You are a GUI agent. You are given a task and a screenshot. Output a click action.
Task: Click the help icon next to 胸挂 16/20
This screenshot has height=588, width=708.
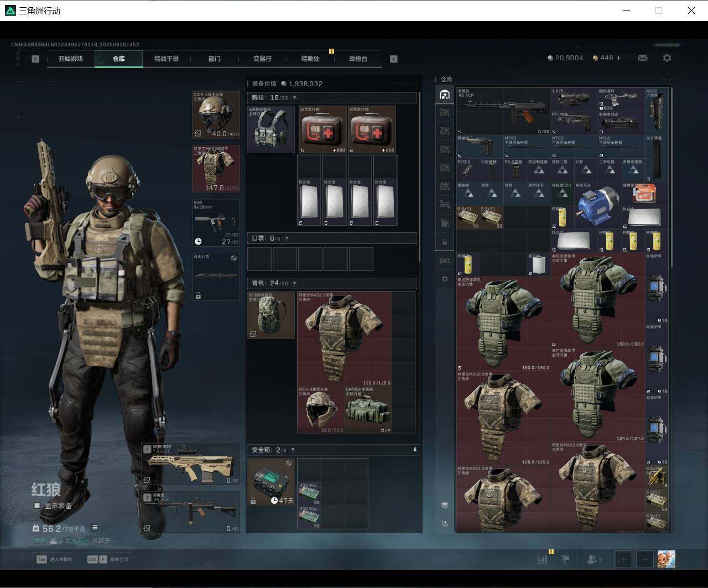294,98
